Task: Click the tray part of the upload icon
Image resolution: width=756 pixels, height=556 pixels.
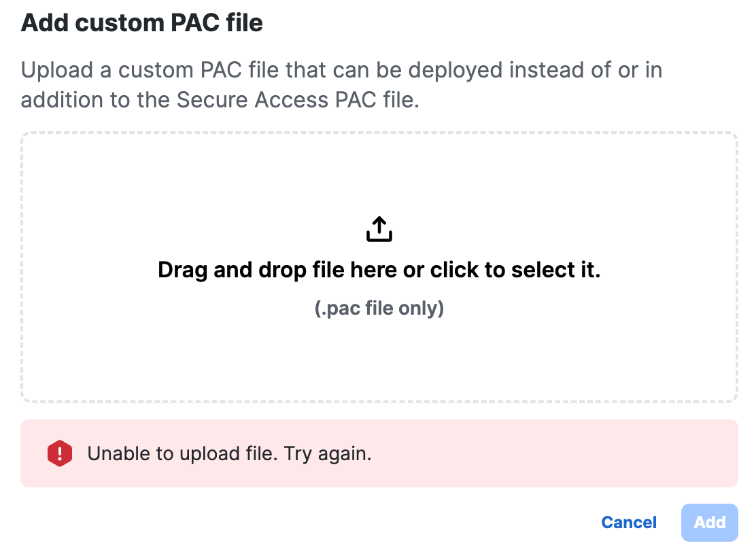Action: (x=379, y=237)
